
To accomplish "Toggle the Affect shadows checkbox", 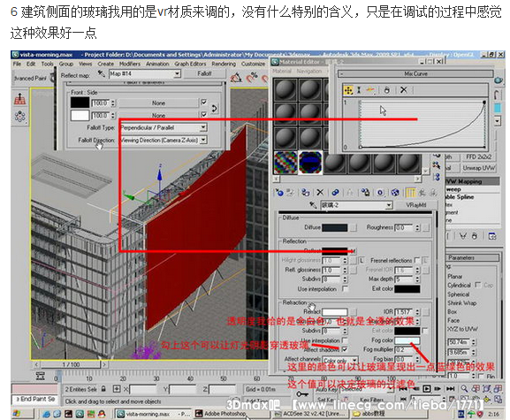I will tap(345, 349).
